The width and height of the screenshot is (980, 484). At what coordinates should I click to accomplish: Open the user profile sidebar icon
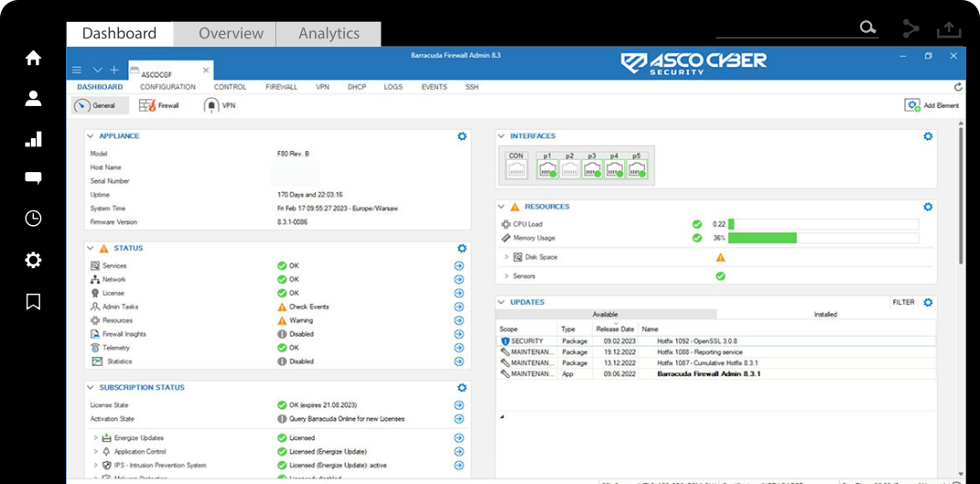(33, 98)
